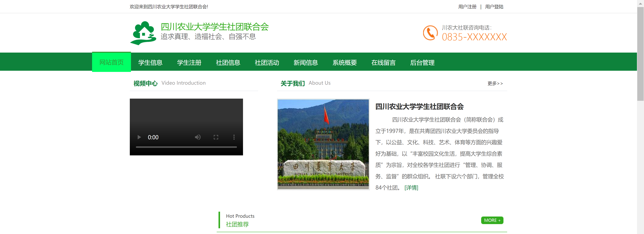
Task: Click the green house-tree site logo
Action: [143, 33]
